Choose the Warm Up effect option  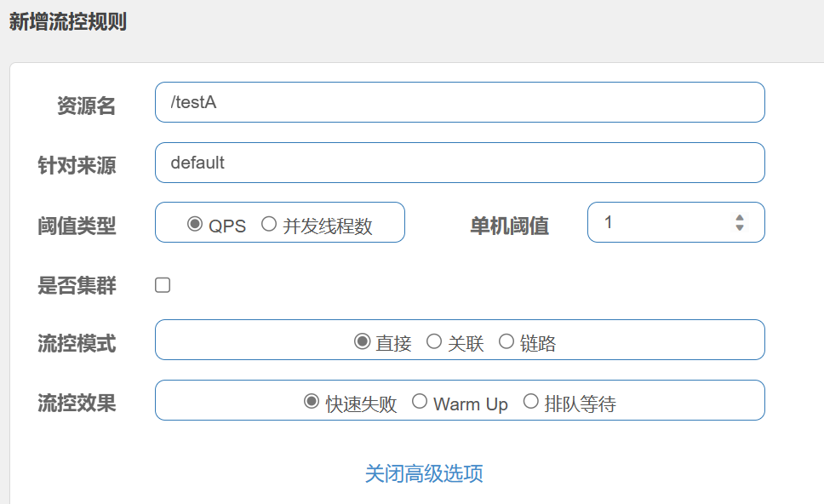[x=420, y=402]
